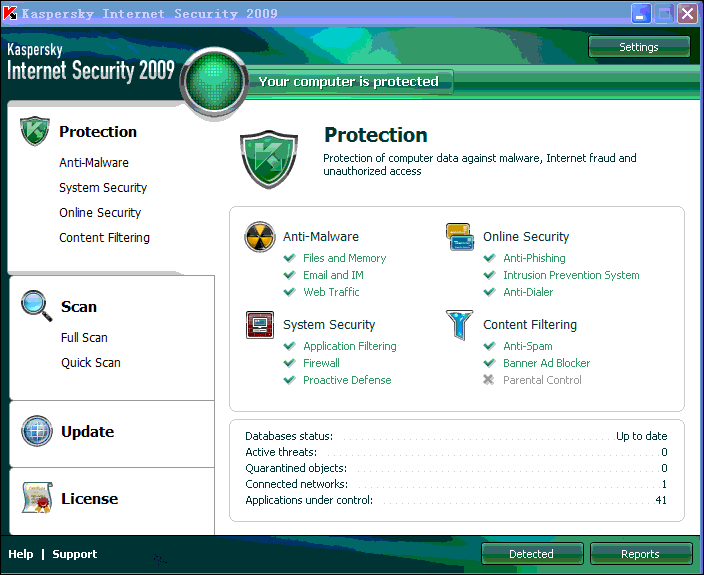Click the Intrusion Prevention System check mark

(x=489, y=275)
